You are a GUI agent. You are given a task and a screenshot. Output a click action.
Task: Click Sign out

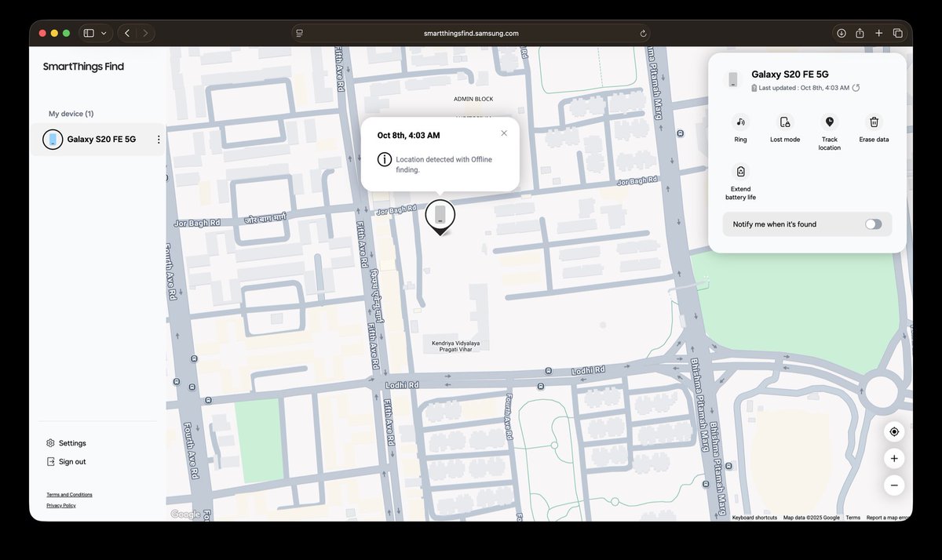pyautogui.click(x=66, y=462)
